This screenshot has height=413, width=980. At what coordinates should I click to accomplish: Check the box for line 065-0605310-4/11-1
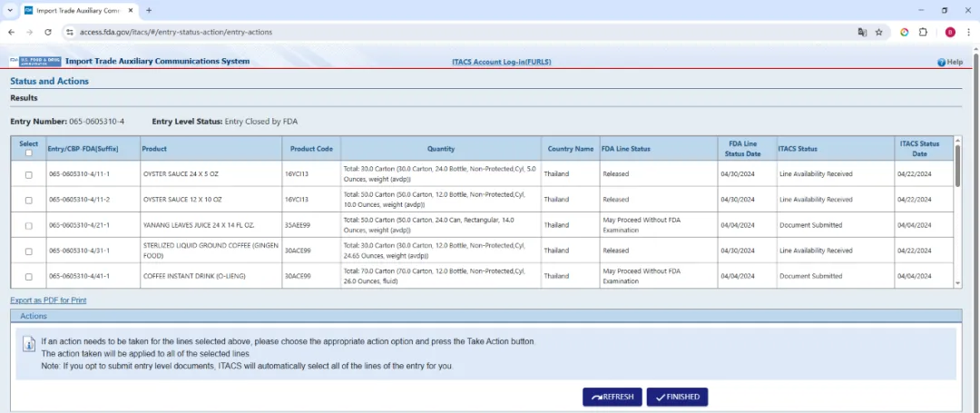click(x=28, y=174)
